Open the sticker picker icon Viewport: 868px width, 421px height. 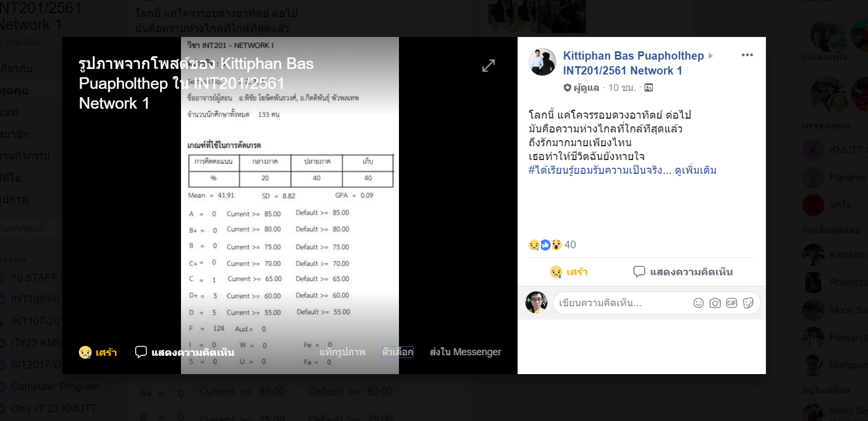748,303
